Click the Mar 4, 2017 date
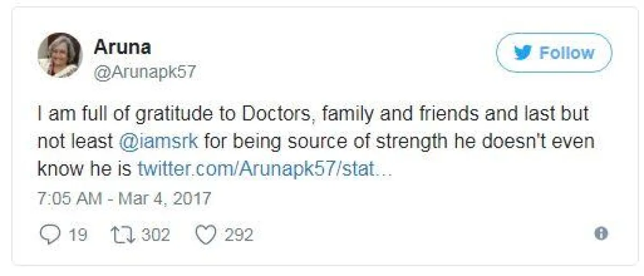Image resolution: width=644 pixels, height=276 pixels. coord(165,199)
